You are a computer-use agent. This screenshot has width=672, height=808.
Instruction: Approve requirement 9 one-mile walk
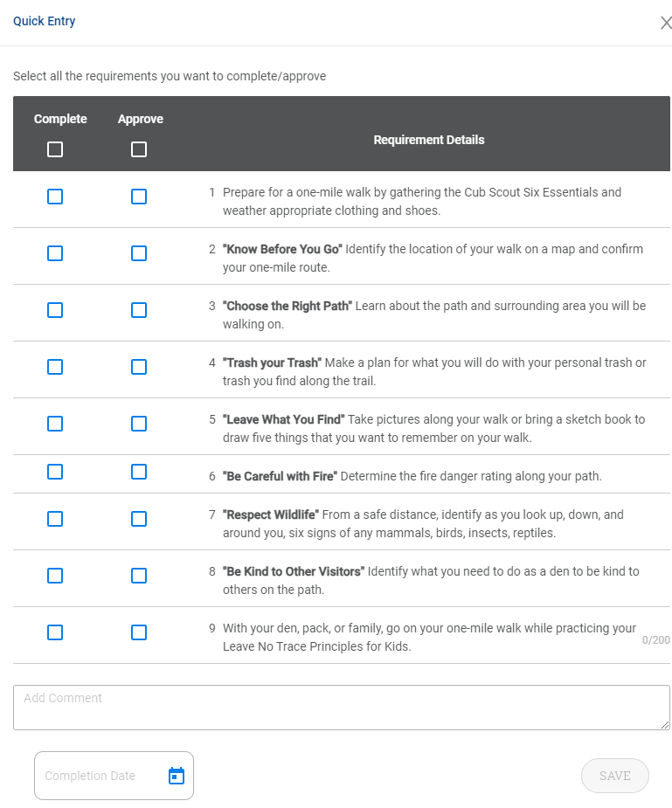(x=139, y=632)
